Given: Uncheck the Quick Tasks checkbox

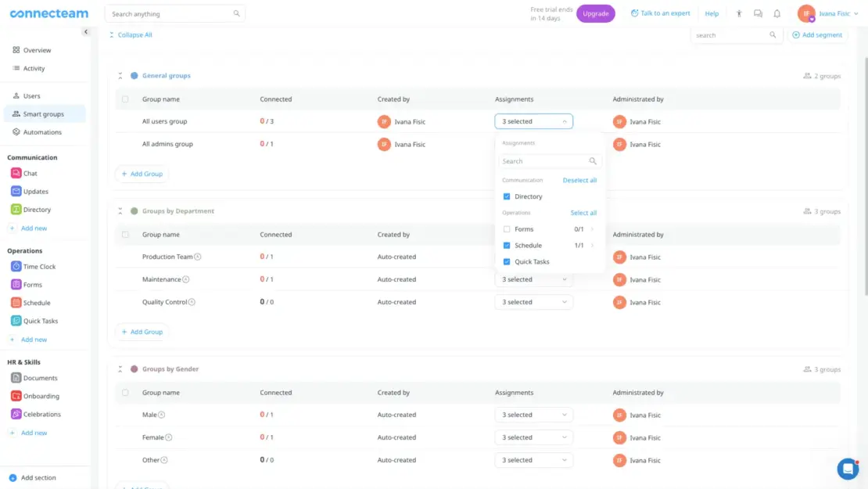Looking at the screenshot, I should pyautogui.click(x=507, y=262).
